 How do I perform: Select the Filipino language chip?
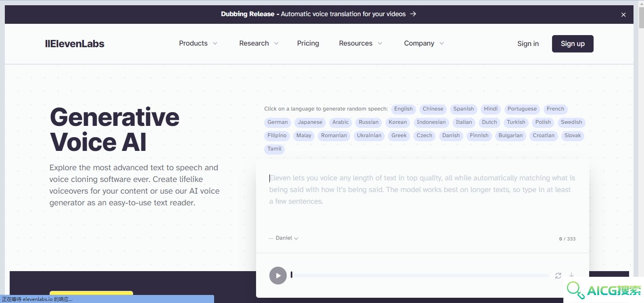tap(277, 136)
